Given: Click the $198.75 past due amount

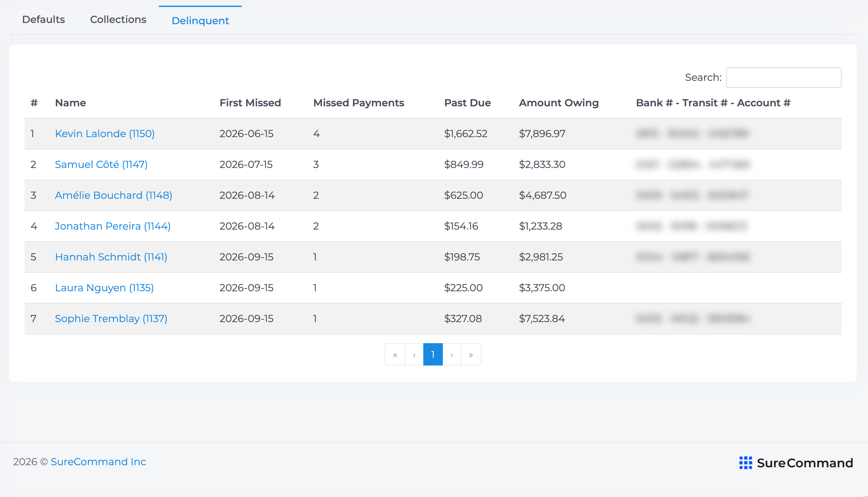Looking at the screenshot, I should [x=462, y=257].
